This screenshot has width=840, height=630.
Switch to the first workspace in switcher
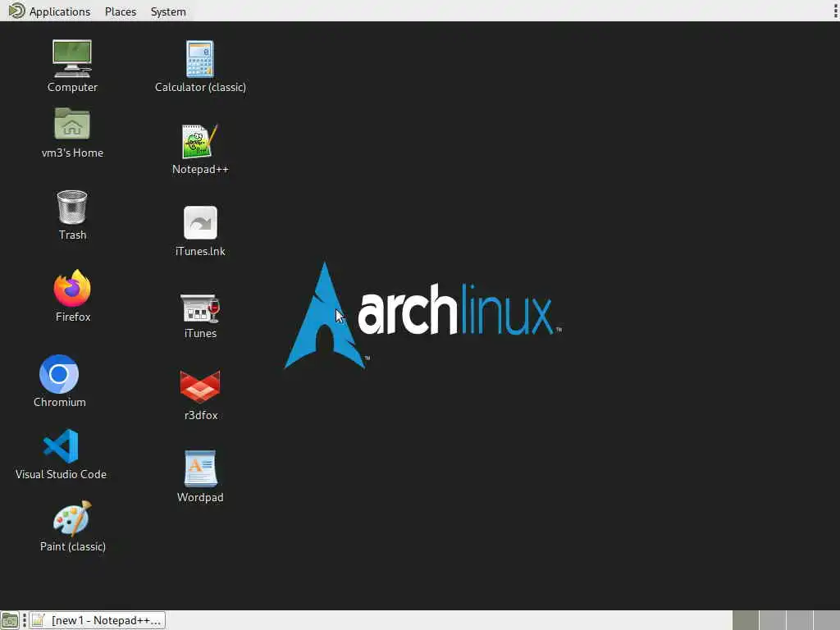(745, 620)
